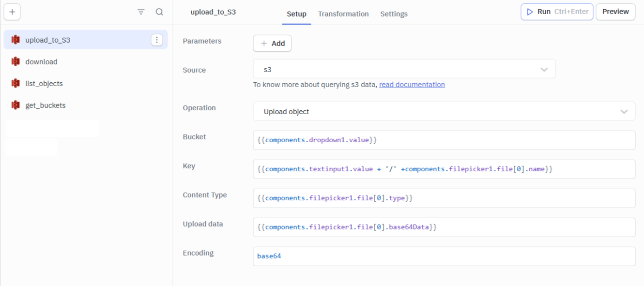
Task: Click the plus icon to add query
Action: (12, 12)
